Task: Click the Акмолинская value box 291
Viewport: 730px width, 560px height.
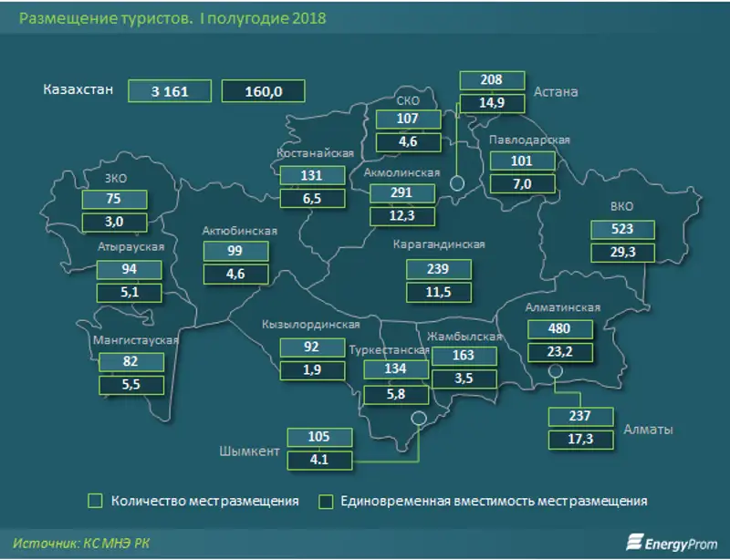Action: pos(401,192)
